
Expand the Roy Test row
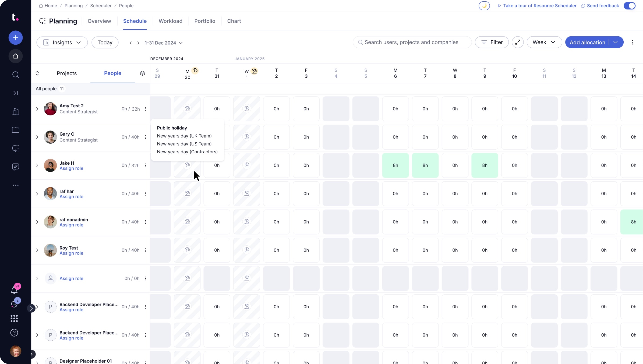(x=37, y=250)
